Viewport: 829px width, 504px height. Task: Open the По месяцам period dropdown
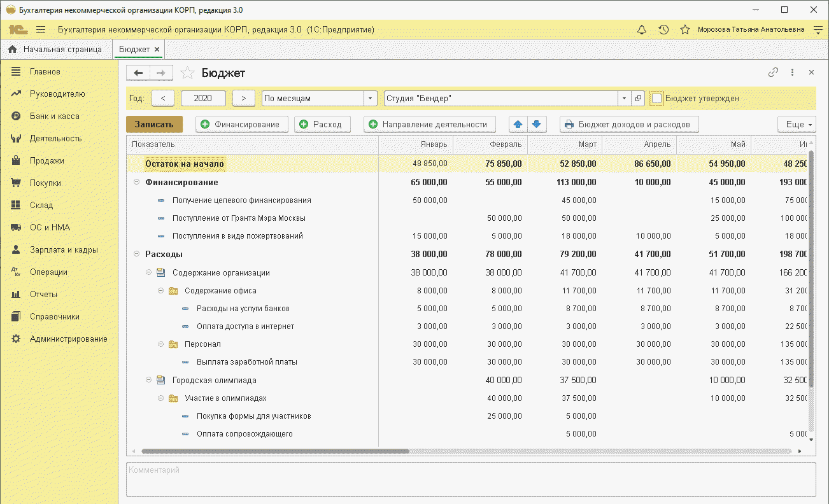pos(371,99)
